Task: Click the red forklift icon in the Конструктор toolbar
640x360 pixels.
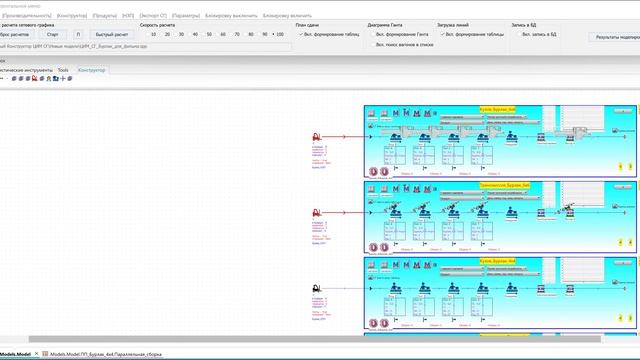Action: tap(35, 78)
